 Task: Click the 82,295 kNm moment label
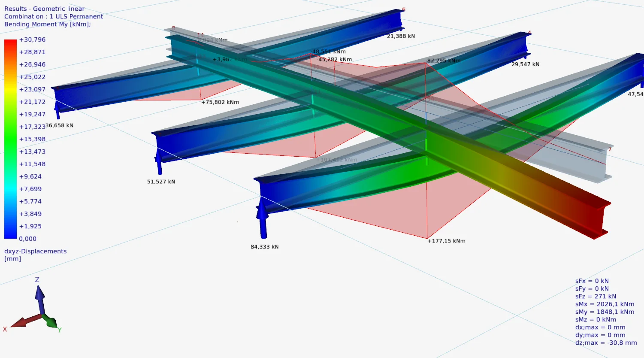click(x=444, y=61)
